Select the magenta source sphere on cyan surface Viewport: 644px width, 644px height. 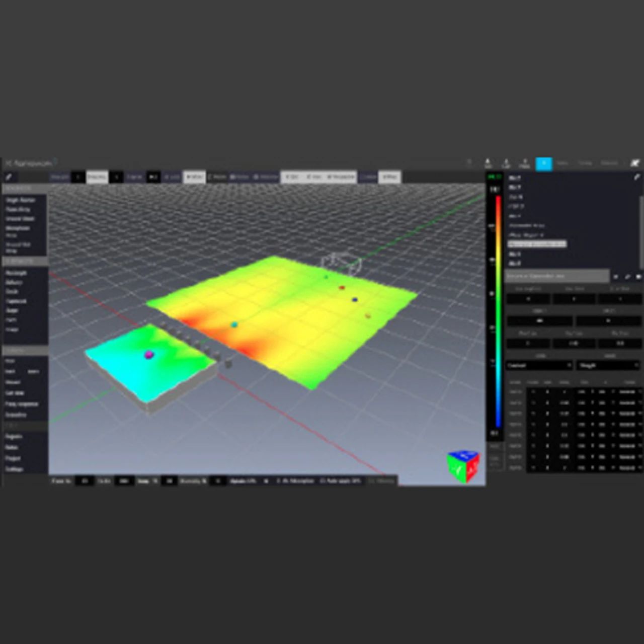point(149,355)
